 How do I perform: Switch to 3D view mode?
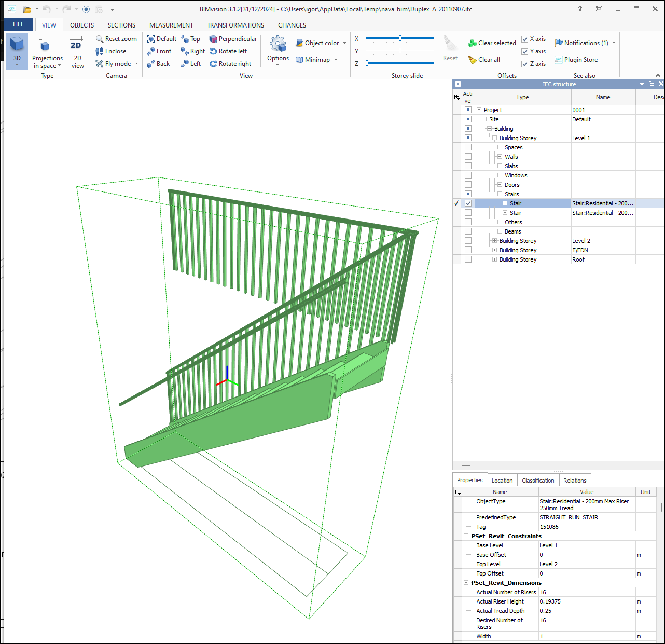tap(17, 50)
